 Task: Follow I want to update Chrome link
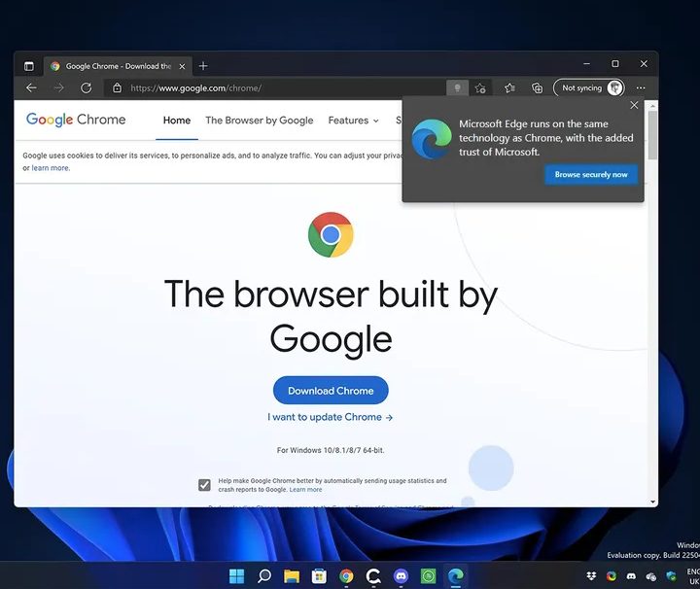pyautogui.click(x=331, y=417)
